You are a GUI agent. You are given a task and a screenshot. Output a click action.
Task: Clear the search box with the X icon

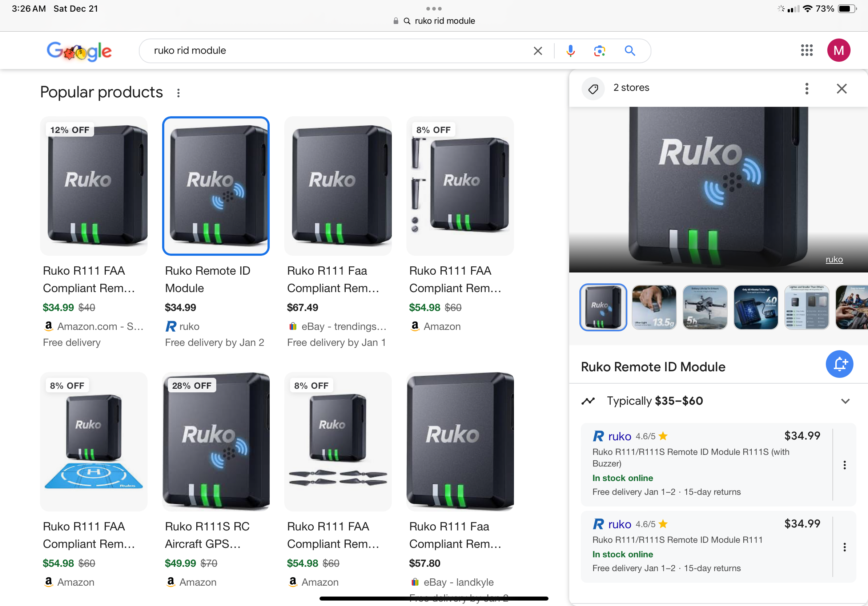538,50
